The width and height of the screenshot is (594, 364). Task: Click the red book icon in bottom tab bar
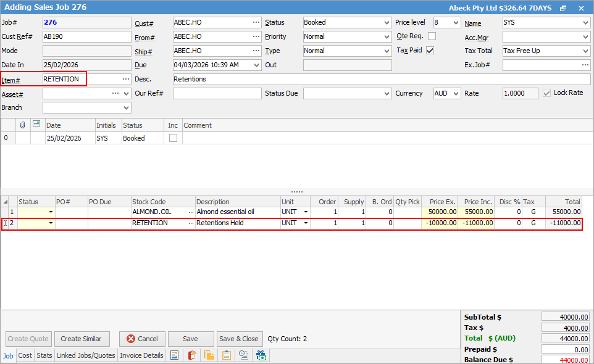(192, 355)
